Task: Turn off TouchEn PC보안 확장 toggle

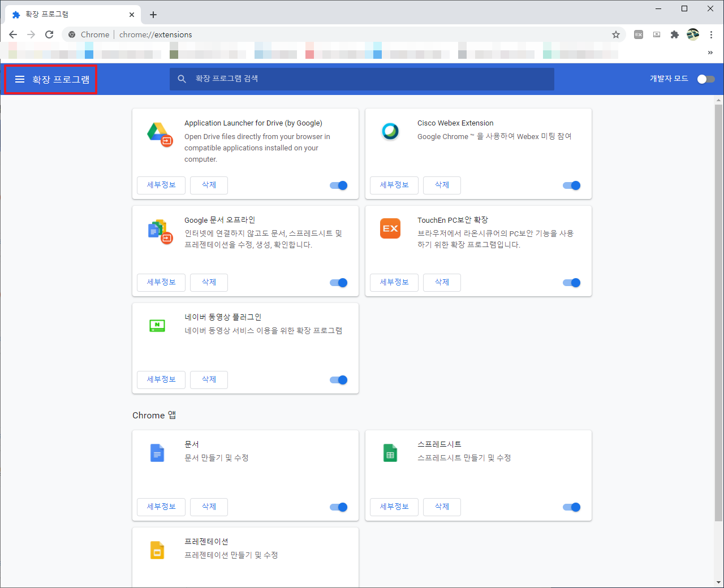Action: (x=572, y=283)
